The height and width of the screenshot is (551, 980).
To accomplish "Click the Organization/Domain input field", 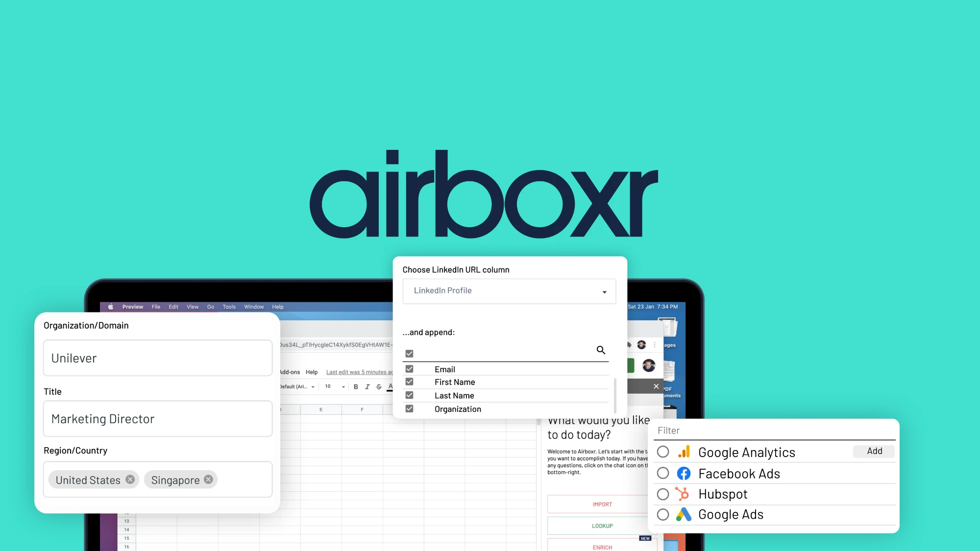I will [157, 358].
